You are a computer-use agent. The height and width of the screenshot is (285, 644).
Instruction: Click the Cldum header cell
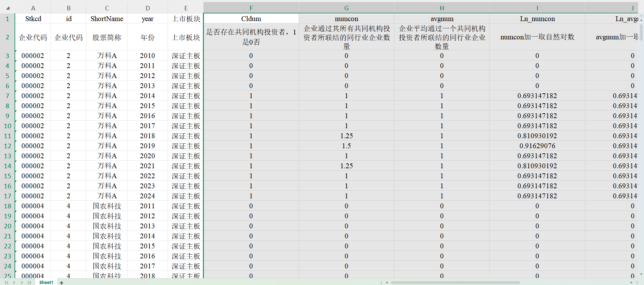251,19
